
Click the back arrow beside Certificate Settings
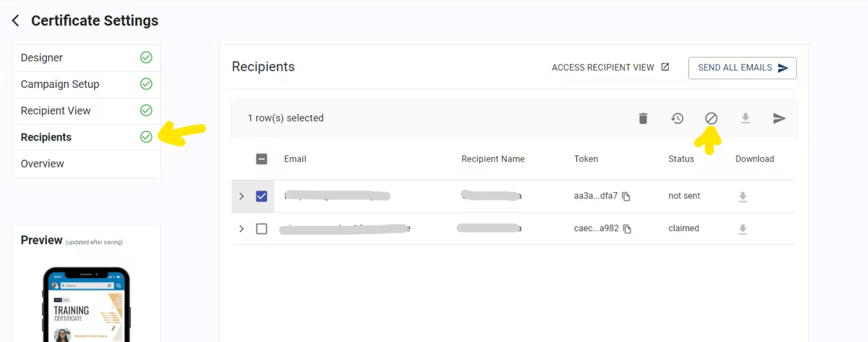15,20
